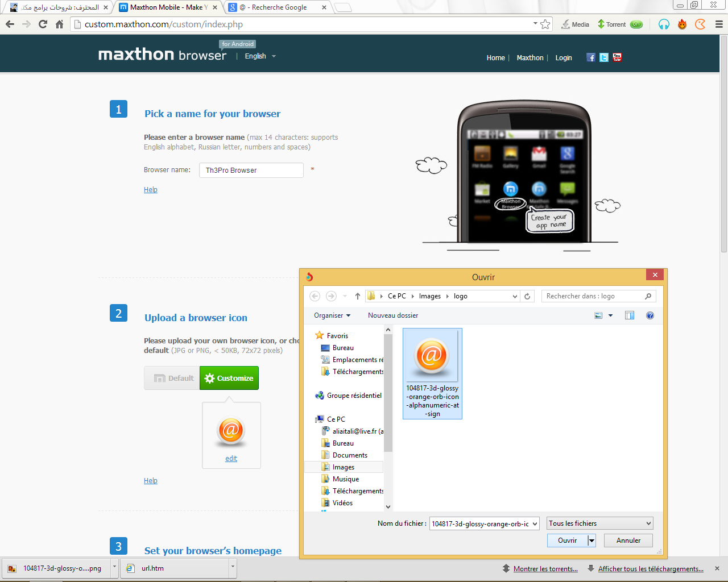Open Maxthon's YouTube channel icon
Screen dimensions: 728x582
coord(617,57)
